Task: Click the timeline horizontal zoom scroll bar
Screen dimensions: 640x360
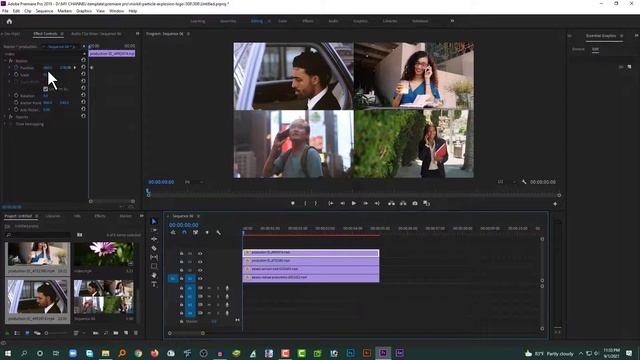Action: click(186, 333)
